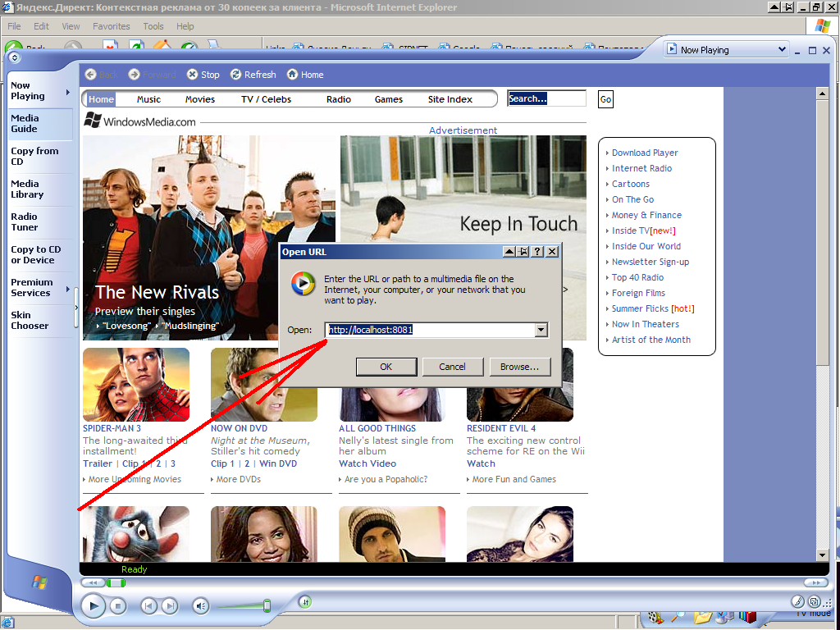Open the Top 40 Radio link
This screenshot has height=630, width=840.
[638, 277]
